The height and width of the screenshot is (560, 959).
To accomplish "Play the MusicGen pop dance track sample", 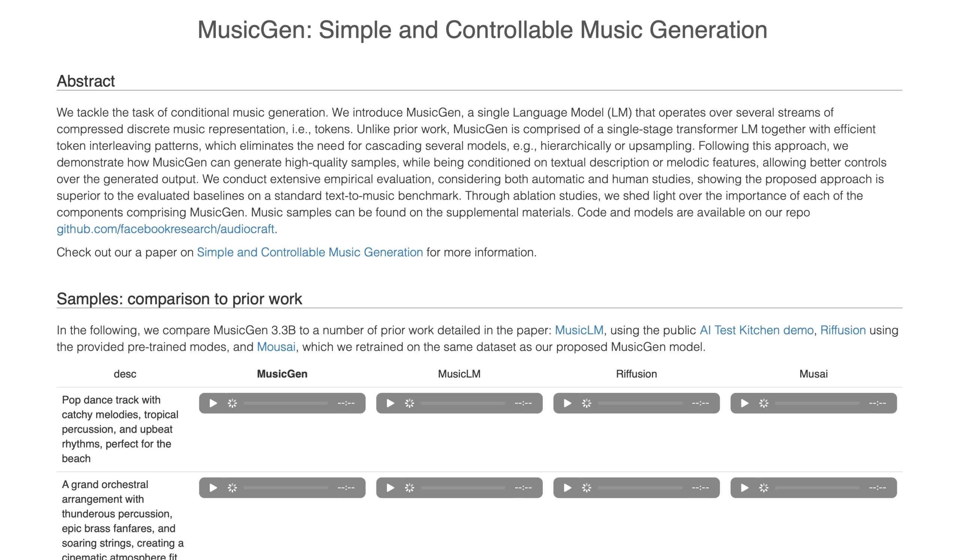I will [213, 403].
